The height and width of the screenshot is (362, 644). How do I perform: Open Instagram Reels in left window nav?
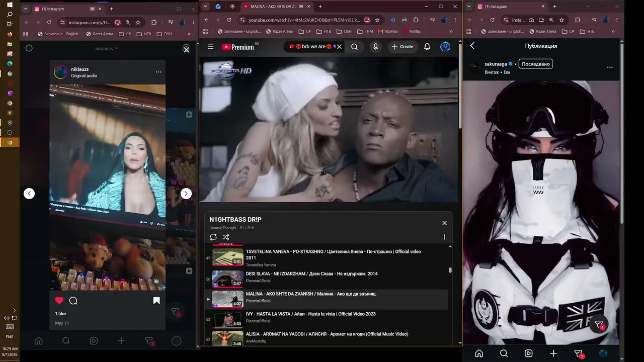(x=94, y=341)
